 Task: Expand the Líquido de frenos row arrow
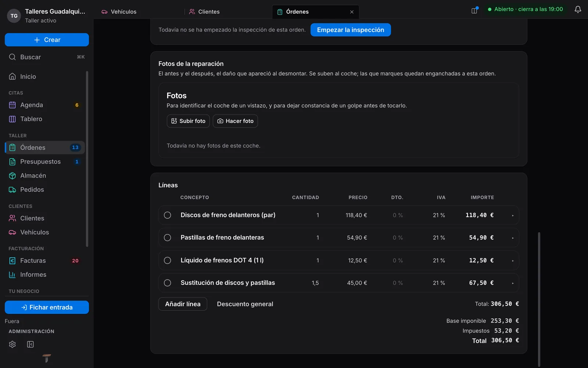pyautogui.click(x=513, y=261)
